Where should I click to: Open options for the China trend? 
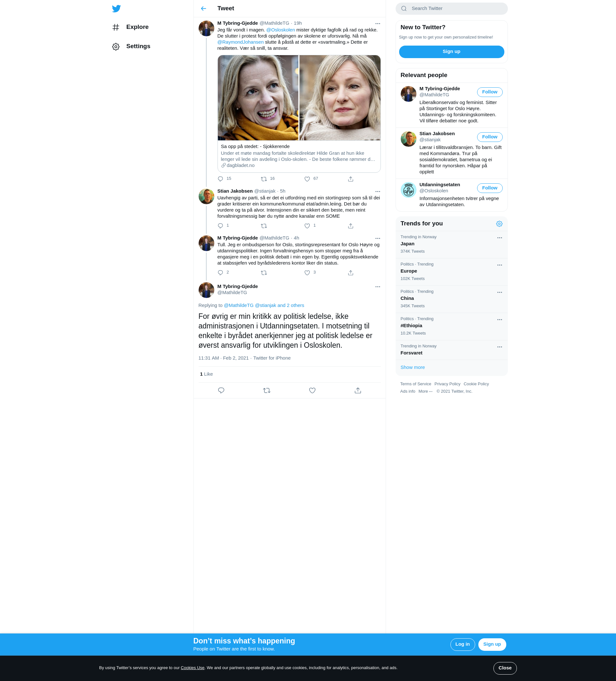(x=499, y=292)
